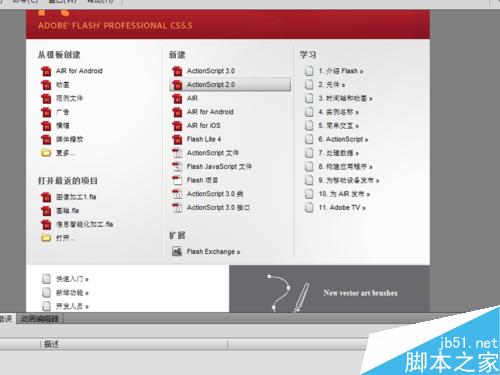Choose the AIR for Android template

79,71
